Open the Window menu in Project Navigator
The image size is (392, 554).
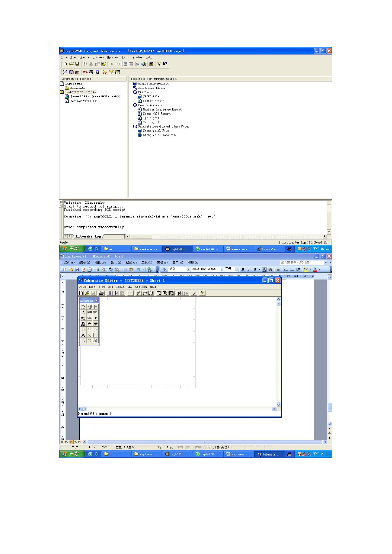tap(138, 57)
